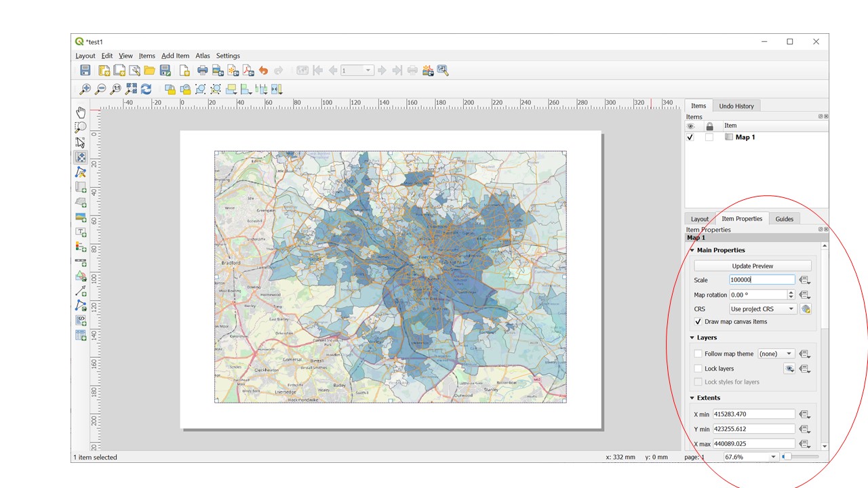868x488 pixels.
Task: Refresh the layout view
Action: [146, 89]
